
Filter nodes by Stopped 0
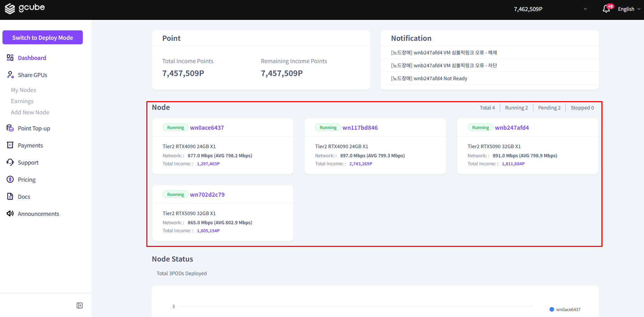coord(582,108)
